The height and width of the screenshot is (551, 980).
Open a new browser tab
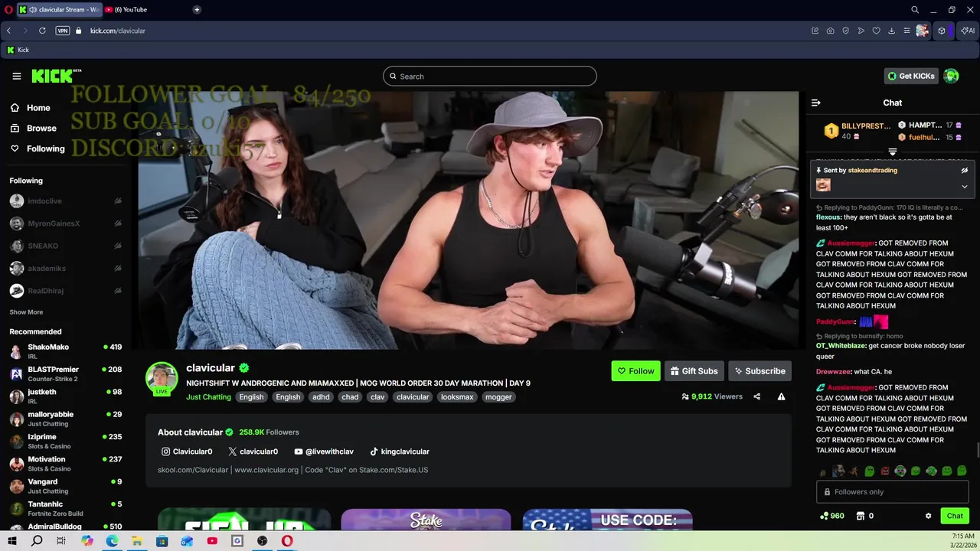coord(197,9)
